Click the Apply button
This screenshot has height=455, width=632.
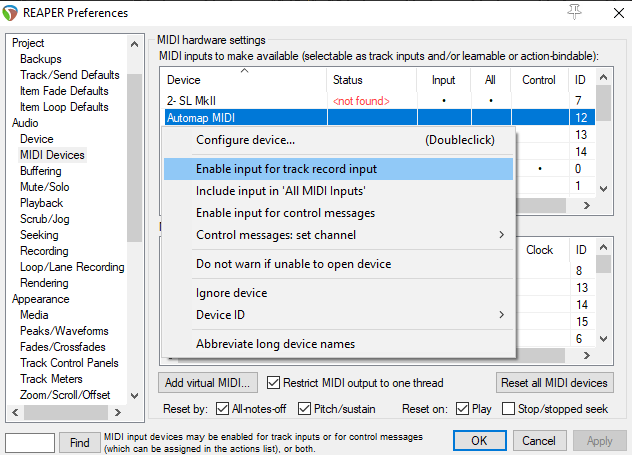599,440
